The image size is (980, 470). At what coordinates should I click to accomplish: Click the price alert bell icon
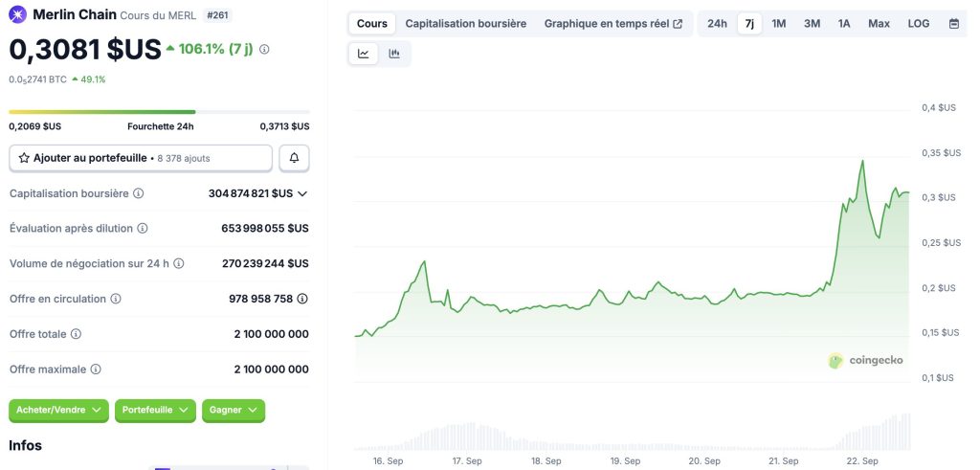pos(294,158)
